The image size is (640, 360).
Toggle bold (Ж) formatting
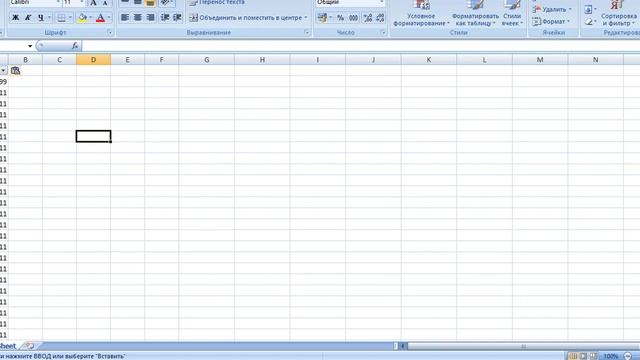point(16,18)
